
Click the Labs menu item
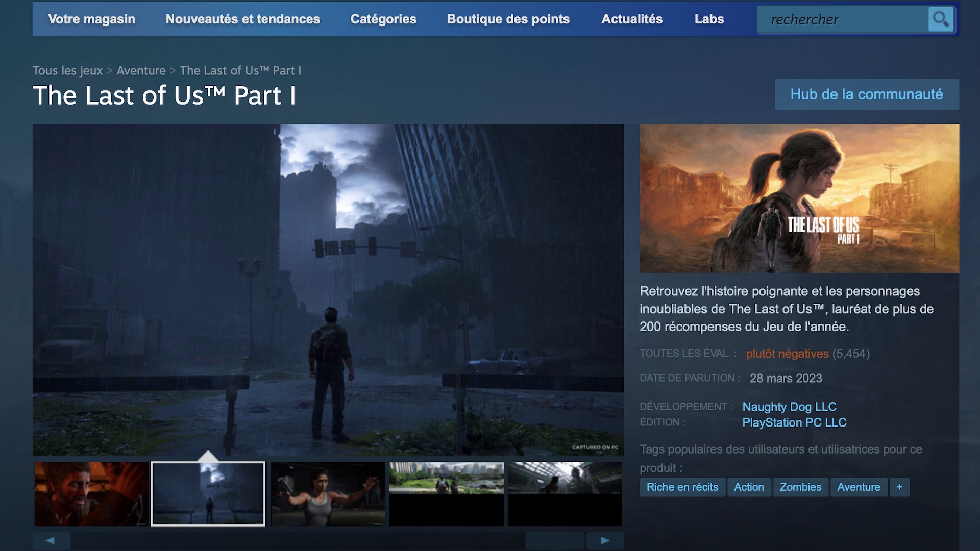pyautogui.click(x=709, y=18)
